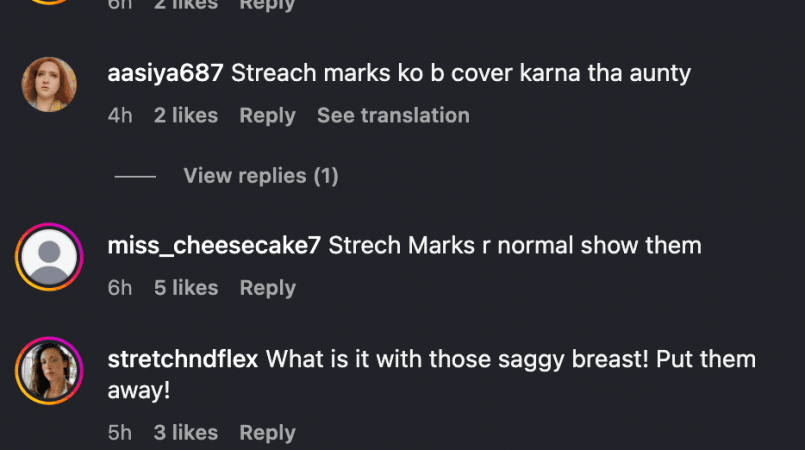Expand View replies (1)

click(261, 176)
